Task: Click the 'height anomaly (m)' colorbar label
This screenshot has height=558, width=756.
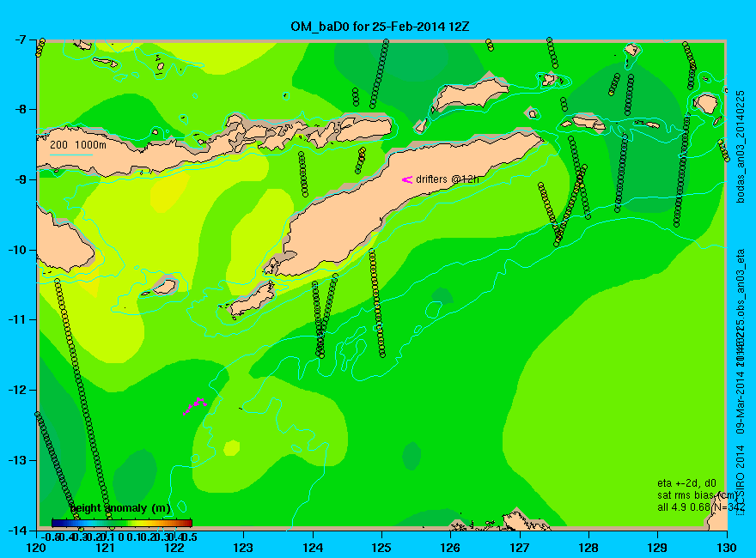Action: pyautogui.click(x=120, y=508)
